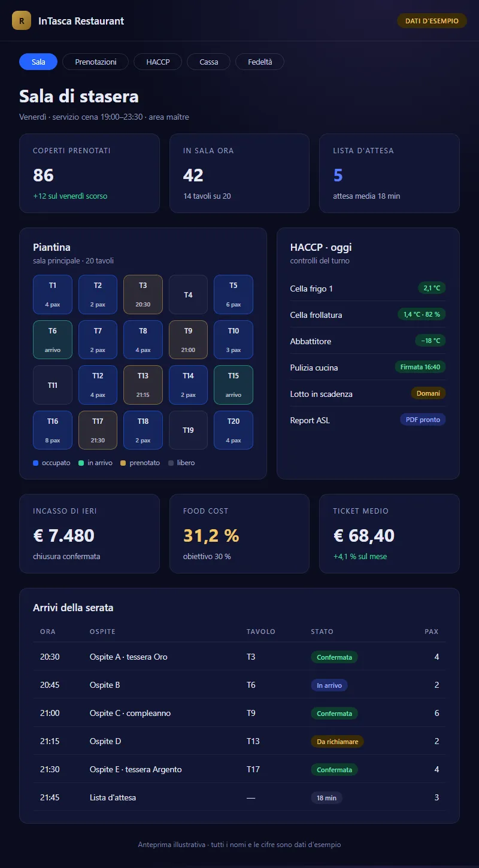Open table T16 with 8 pax
This screenshot has height=868, width=479.
[53, 430]
